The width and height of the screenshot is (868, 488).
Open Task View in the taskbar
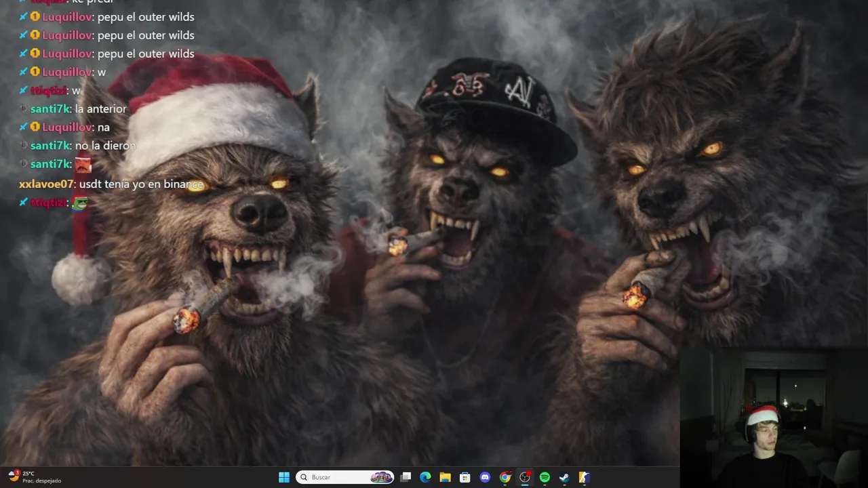coord(406,477)
